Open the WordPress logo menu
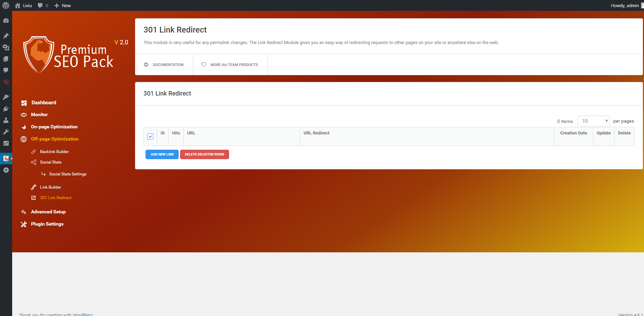Viewport: 644px width, 316px height. tap(6, 5)
